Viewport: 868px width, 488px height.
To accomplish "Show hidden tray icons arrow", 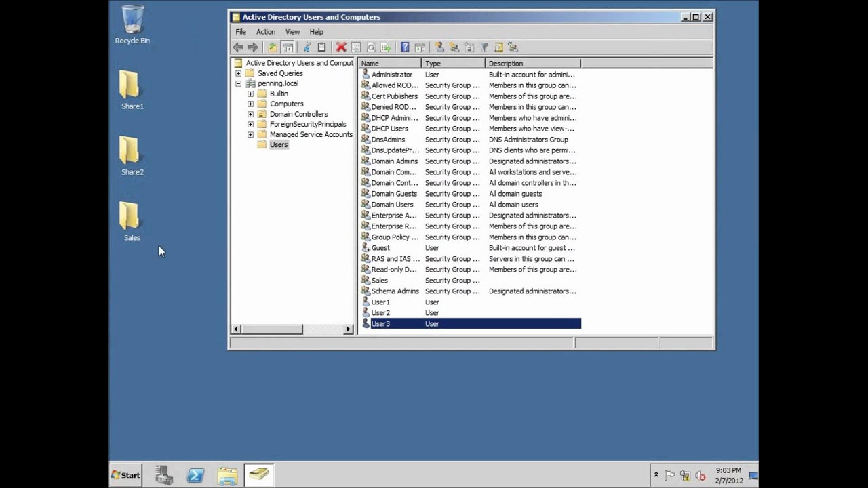I will (656, 475).
